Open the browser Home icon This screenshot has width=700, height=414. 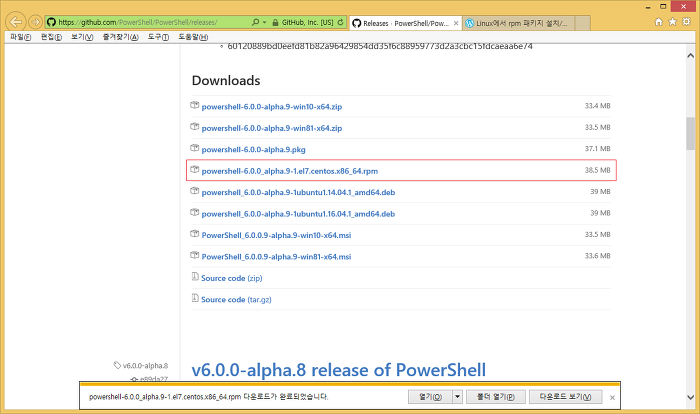click(x=658, y=21)
